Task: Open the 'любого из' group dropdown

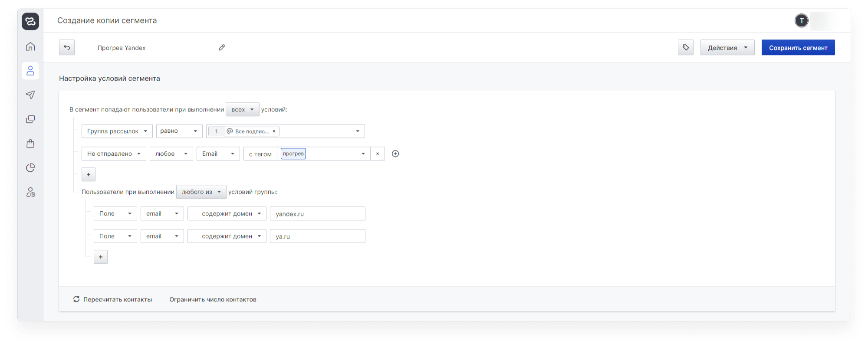Action: (201, 192)
